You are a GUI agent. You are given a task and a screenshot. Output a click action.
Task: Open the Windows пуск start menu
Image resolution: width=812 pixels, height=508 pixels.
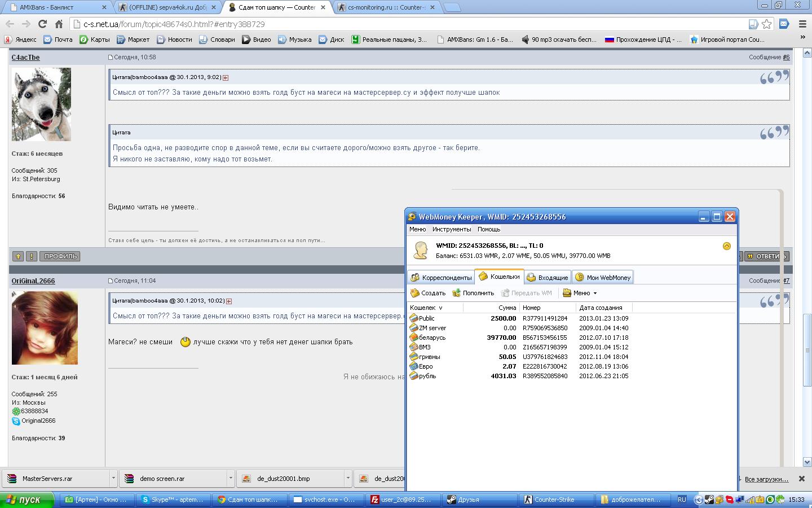(x=27, y=500)
